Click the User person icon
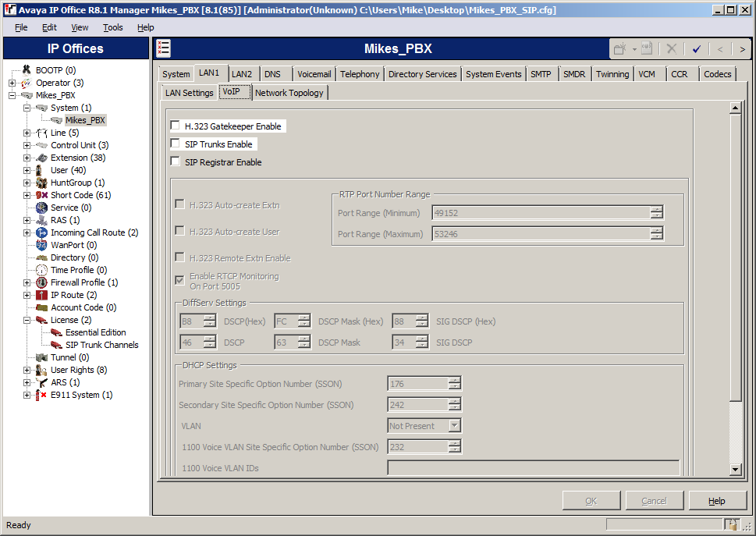 click(40, 170)
